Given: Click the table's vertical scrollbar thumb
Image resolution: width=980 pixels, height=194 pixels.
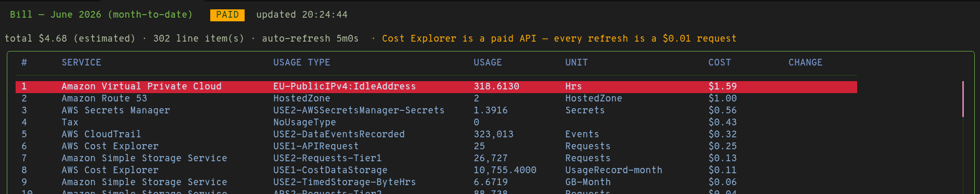Looking at the screenshot, I should tap(963, 99).
